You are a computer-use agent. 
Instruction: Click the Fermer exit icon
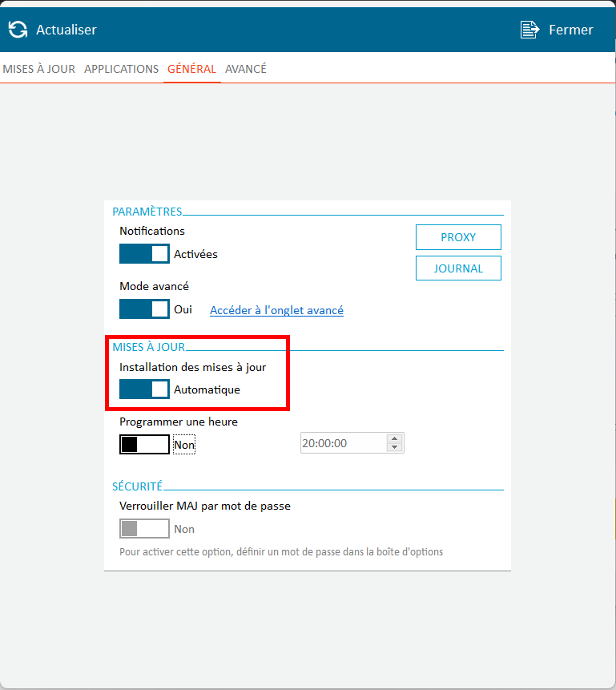(529, 30)
